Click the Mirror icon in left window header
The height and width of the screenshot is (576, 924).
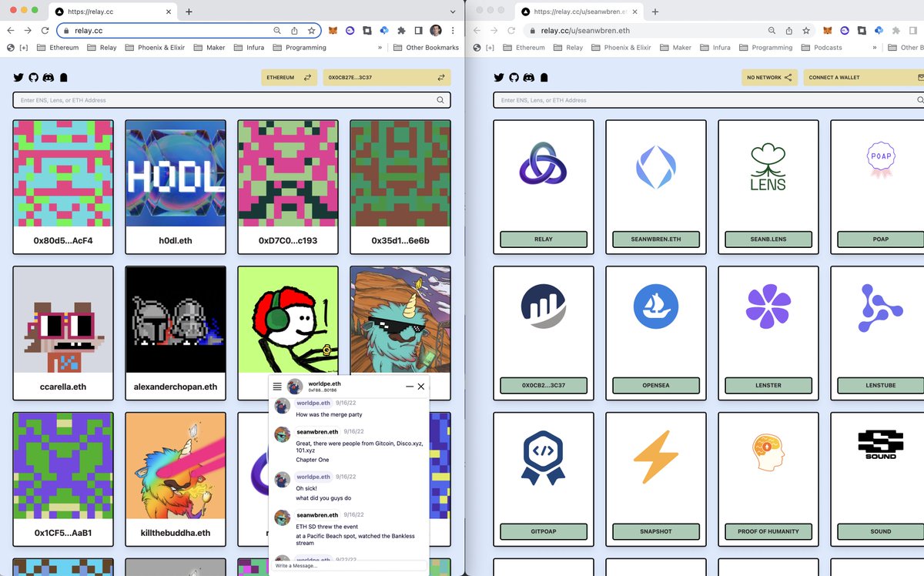click(x=64, y=78)
